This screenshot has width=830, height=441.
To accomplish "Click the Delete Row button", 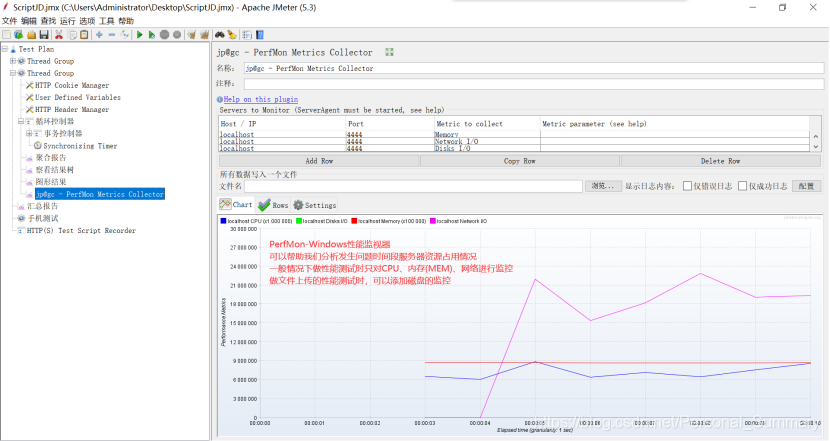I will click(720, 161).
